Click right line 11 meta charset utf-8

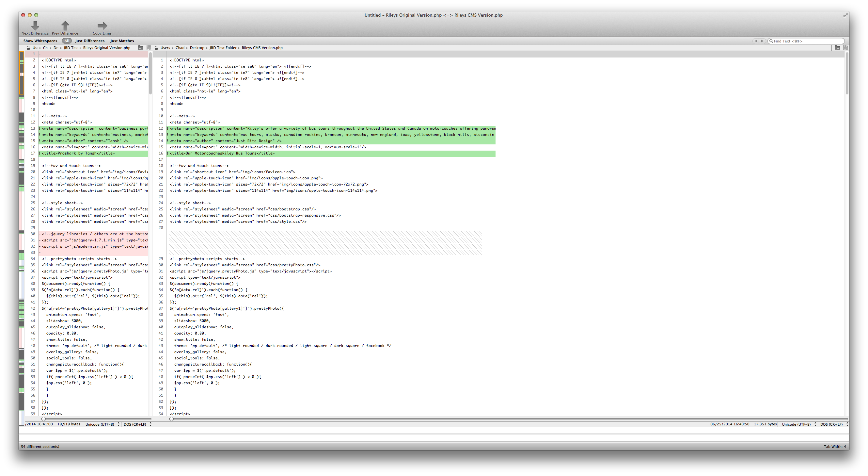(195, 123)
